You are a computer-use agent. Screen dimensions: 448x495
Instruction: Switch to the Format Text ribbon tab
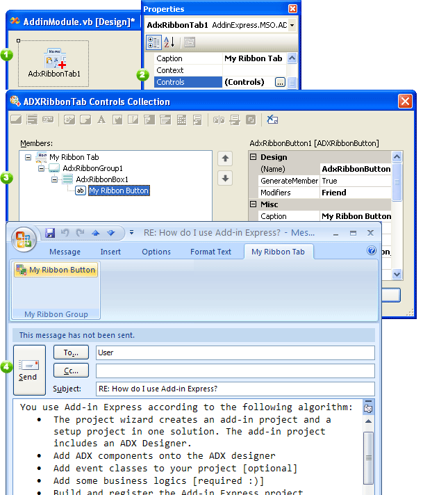[x=210, y=252]
